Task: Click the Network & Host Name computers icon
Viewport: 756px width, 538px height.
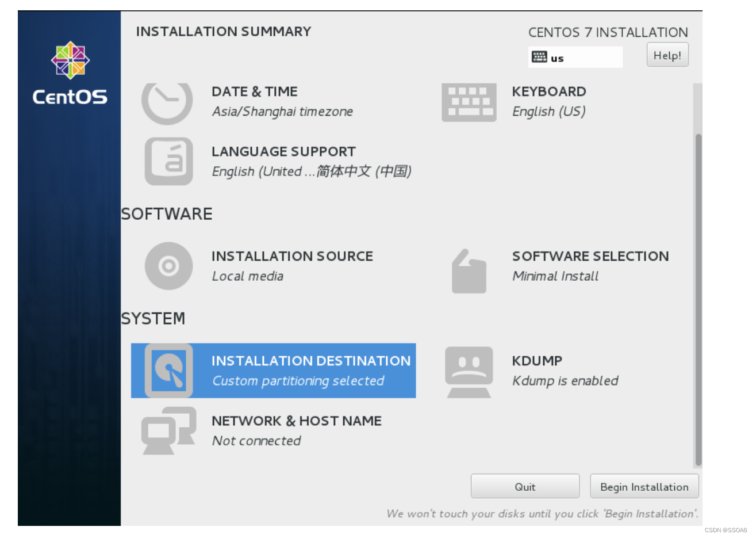Action: 168,431
